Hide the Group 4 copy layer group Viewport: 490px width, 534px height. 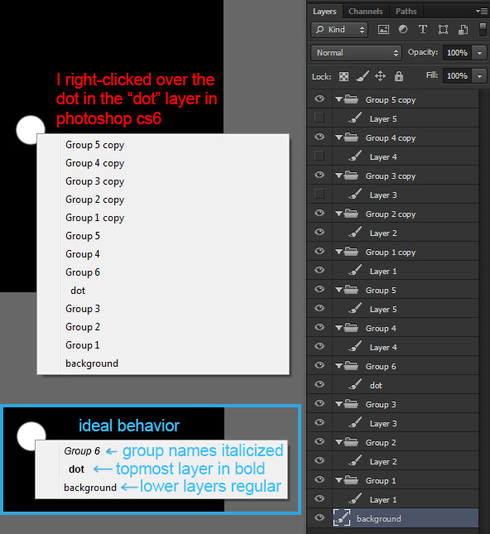(x=319, y=137)
